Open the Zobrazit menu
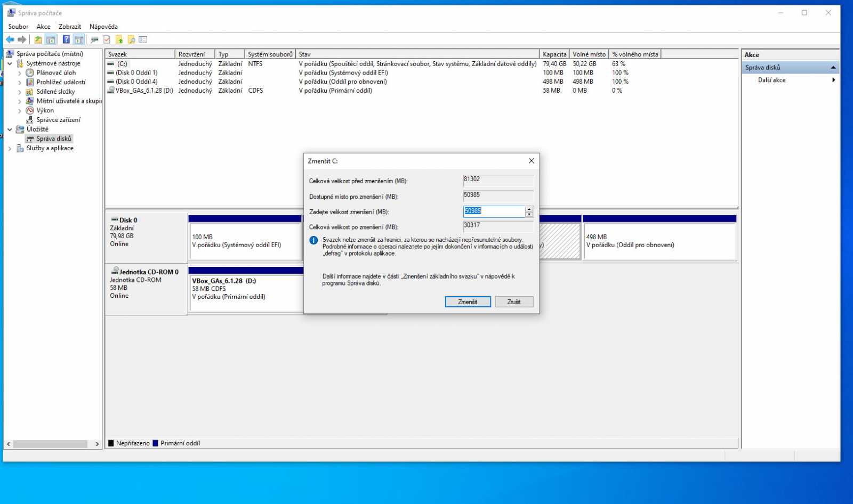The width and height of the screenshot is (853, 504). pos(70,27)
